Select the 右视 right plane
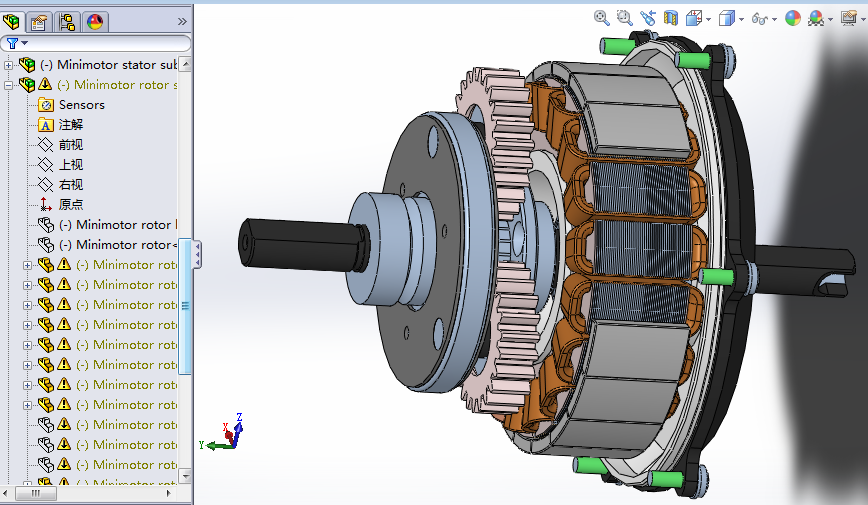Screen dimensions: 868x505 coord(71,184)
